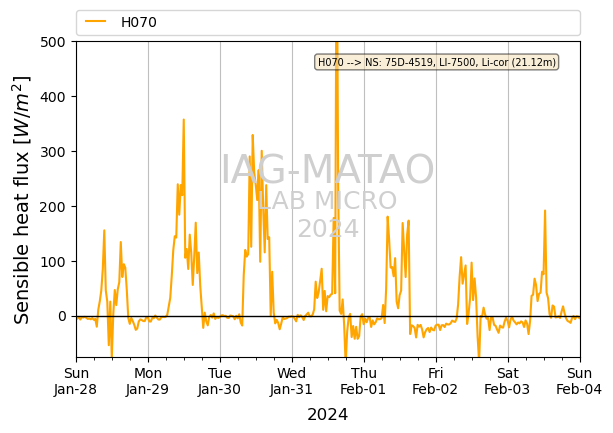
Task: Click the 500 y-axis tick label
Action: coord(53,42)
